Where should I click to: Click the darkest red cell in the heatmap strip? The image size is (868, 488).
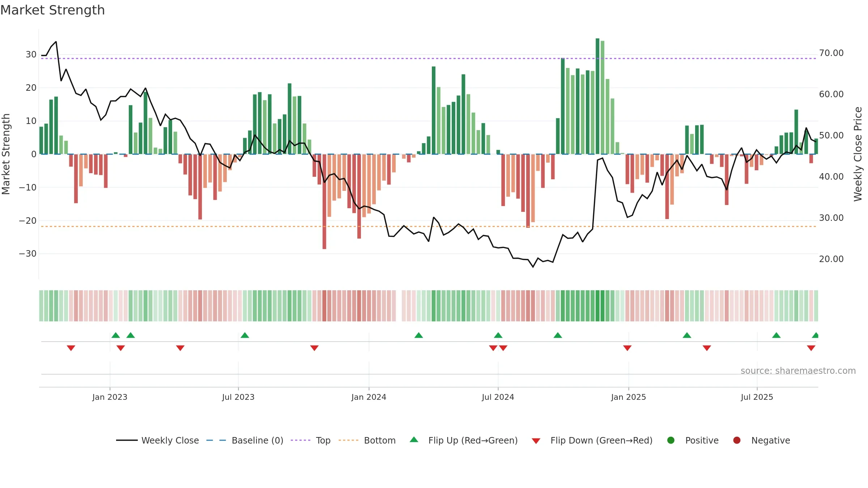click(324, 305)
